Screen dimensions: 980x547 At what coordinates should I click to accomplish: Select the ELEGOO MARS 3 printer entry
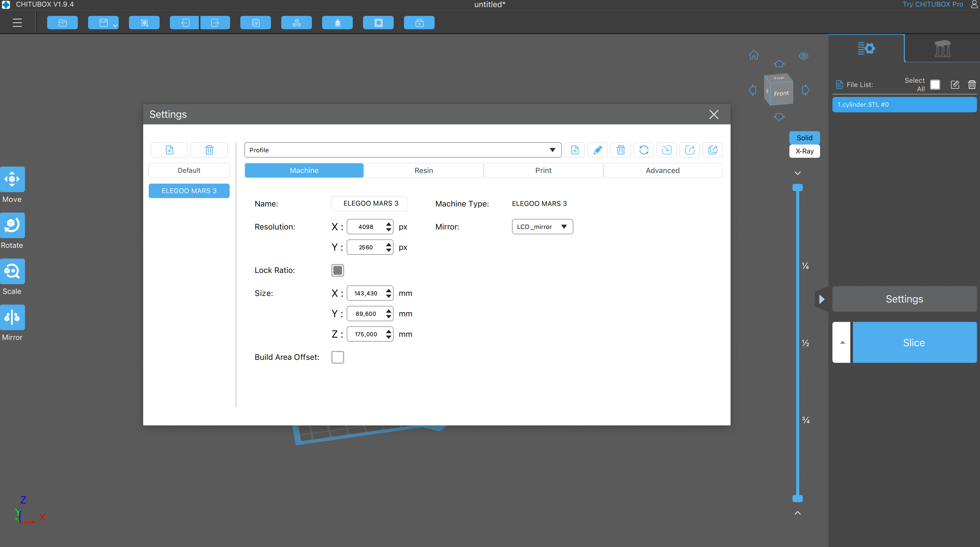(189, 191)
